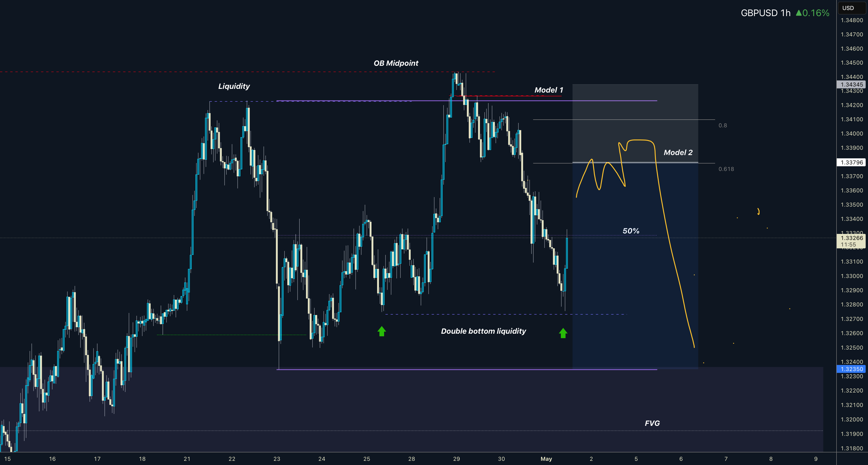Click the GBPUSD 1h symbol title
Image resolution: width=868 pixels, height=465 pixels.
click(x=766, y=13)
